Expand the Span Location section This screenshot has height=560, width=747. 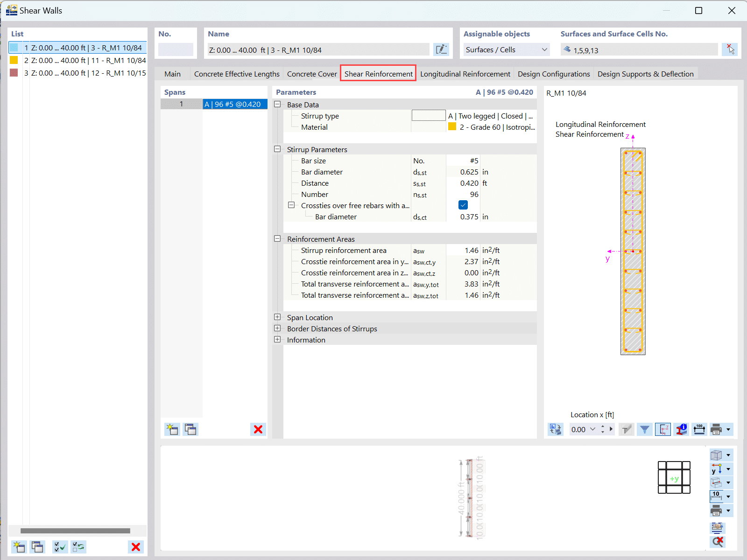tap(277, 317)
